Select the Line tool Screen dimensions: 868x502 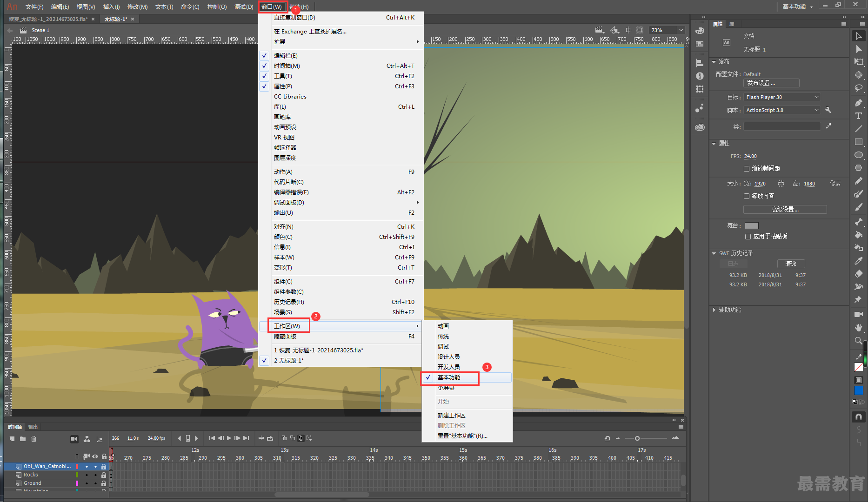click(859, 129)
